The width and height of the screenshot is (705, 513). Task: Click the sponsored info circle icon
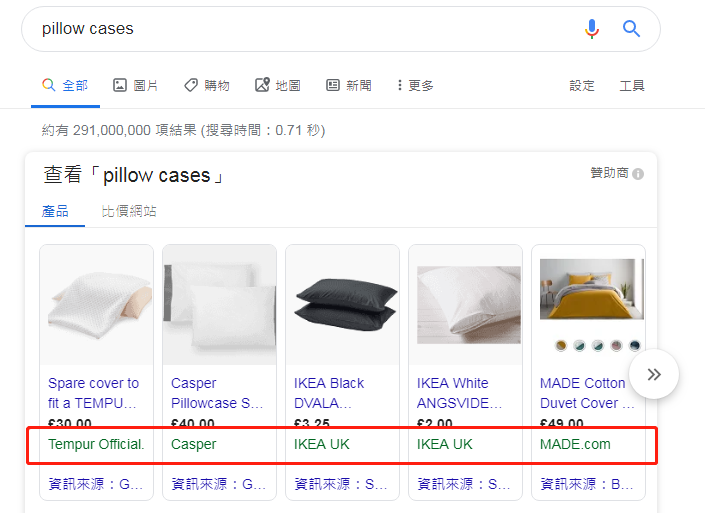click(x=638, y=174)
